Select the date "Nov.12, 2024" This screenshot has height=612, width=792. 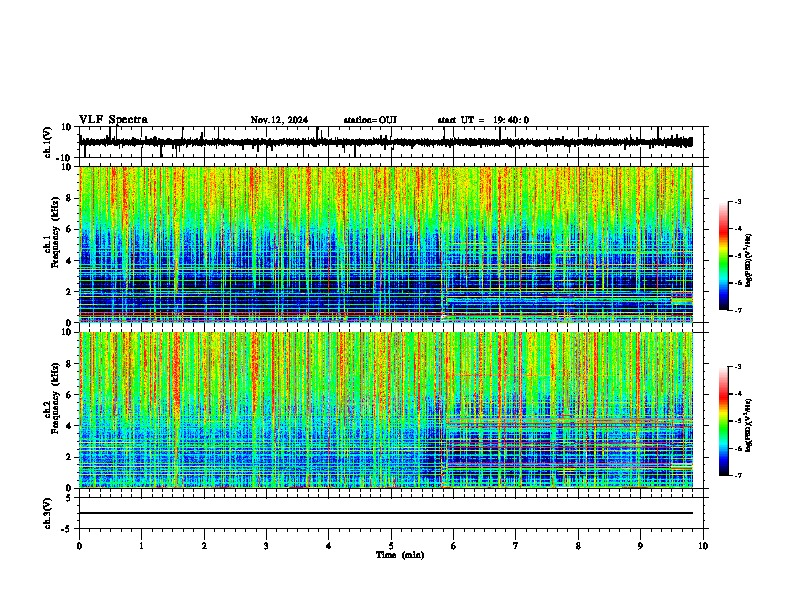279,120
